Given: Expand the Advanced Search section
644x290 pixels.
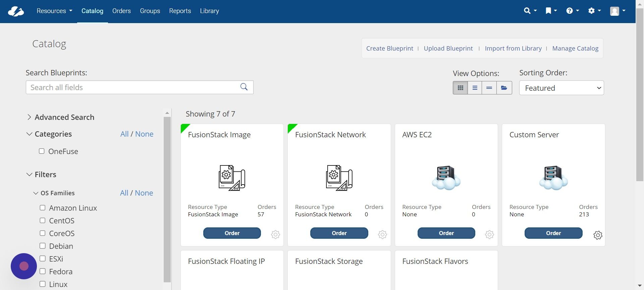Looking at the screenshot, I should point(60,117).
